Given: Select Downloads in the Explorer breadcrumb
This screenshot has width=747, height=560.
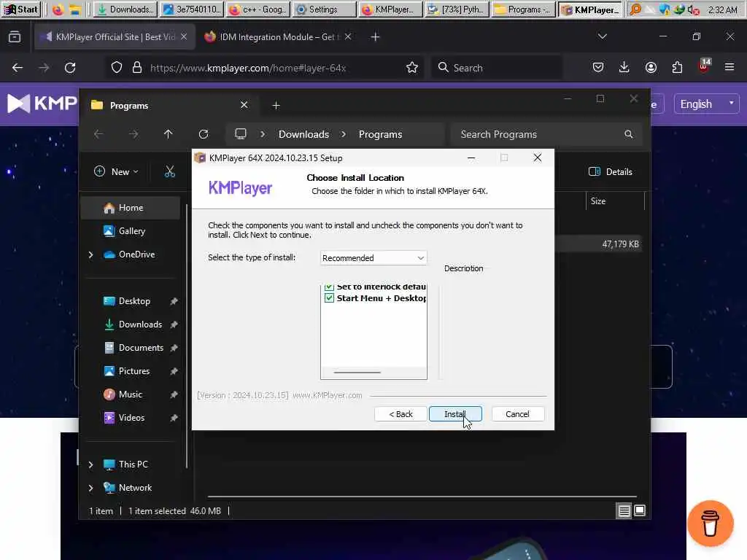Looking at the screenshot, I should coord(303,134).
